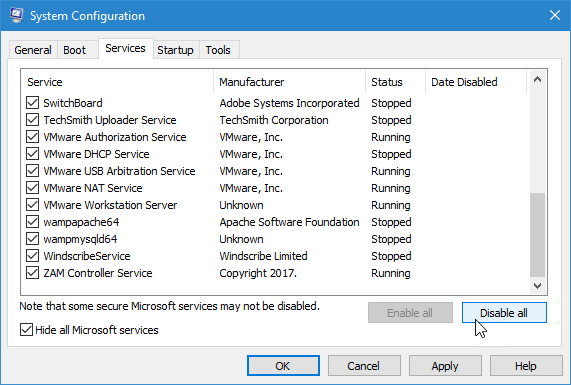The height and width of the screenshot is (385, 571).
Task: Toggle VMware Authorization Service checkbox
Action: click(32, 137)
